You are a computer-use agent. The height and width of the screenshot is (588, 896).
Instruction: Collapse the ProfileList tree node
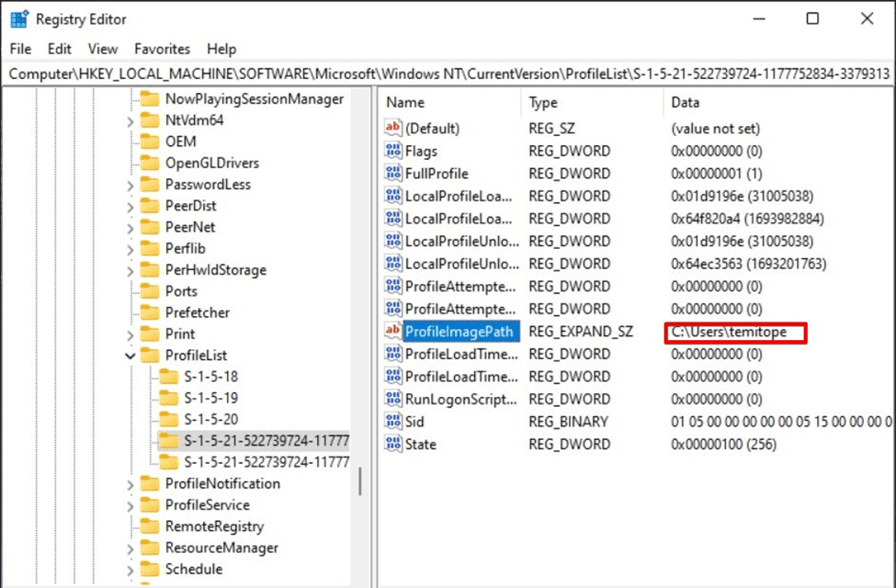[130, 356]
